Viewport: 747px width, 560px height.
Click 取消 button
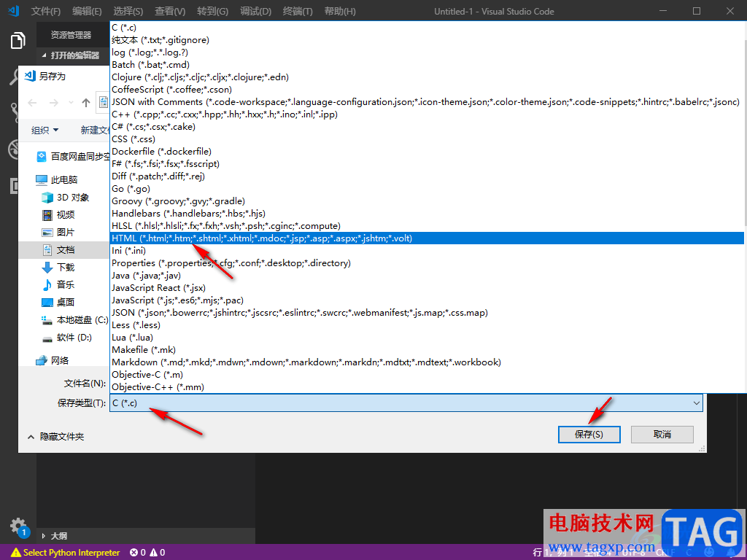pos(662,435)
